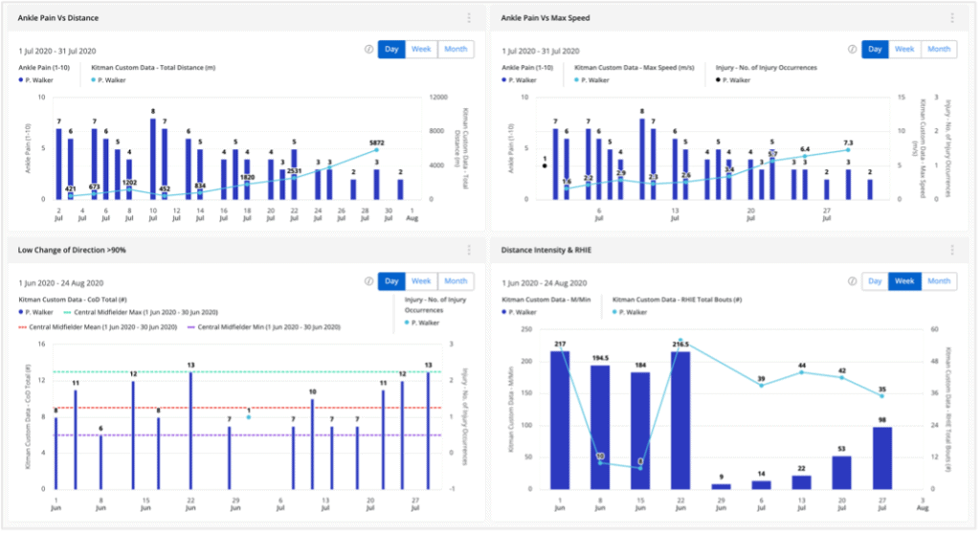Toggle P. Walker CoD Total legend series
This screenshot has width=980, height=534.
click(x=36, y=312)
